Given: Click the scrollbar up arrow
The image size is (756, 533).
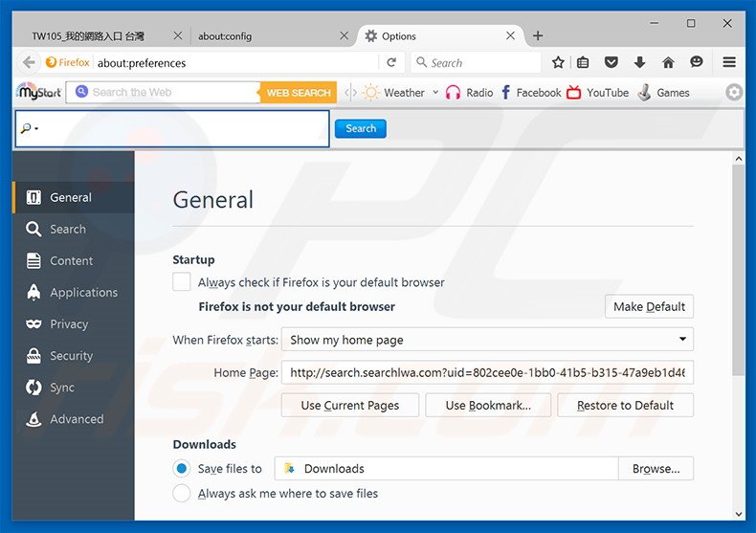Looking at the screenshot, I should tap(738, 159).
